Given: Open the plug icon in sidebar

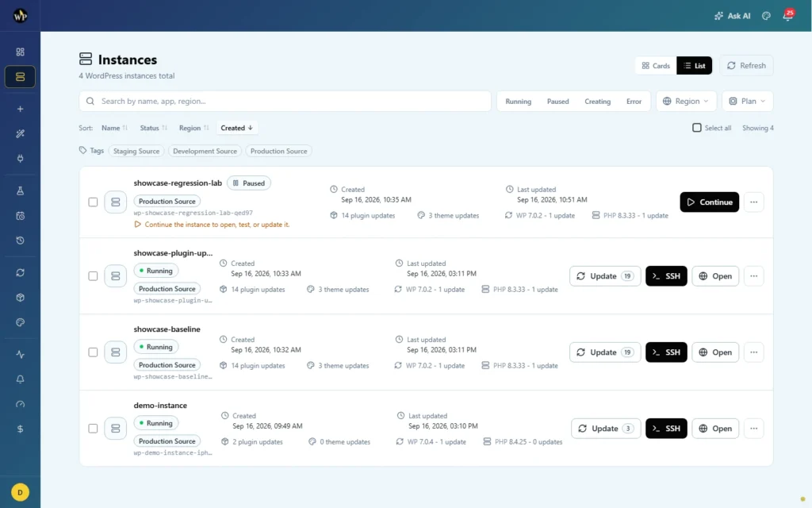Looking at the screenshot, I should point(20,159).
